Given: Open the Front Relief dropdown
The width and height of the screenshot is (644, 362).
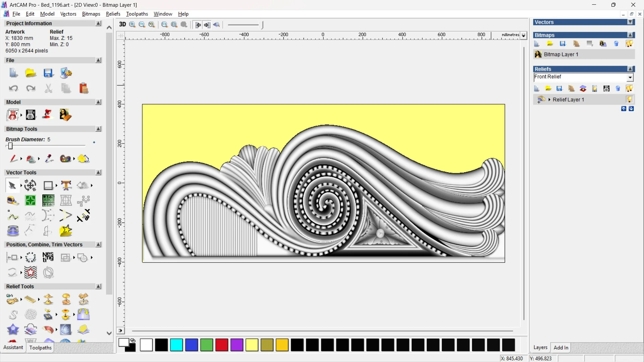Looking at the screenshot, I should (x=630, y=77).
